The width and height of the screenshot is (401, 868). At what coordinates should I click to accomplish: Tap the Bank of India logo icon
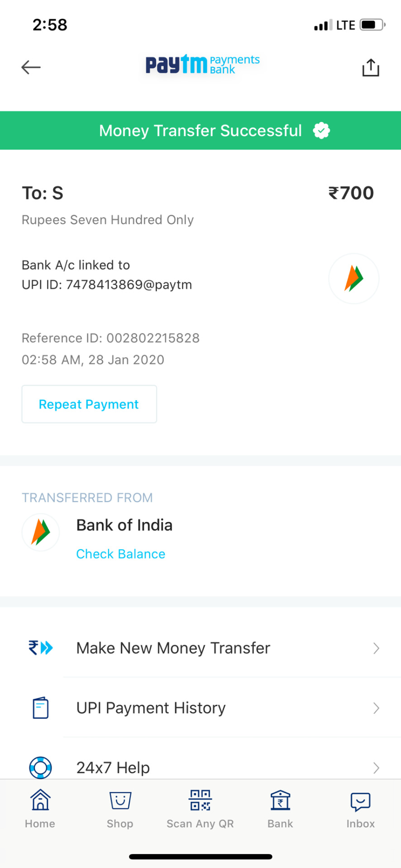click(x=41, y=532)
